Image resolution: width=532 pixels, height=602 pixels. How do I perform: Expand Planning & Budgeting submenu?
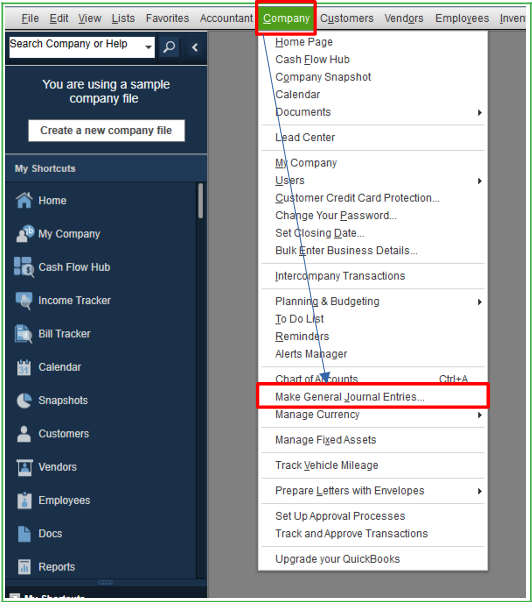coord(479,302)
